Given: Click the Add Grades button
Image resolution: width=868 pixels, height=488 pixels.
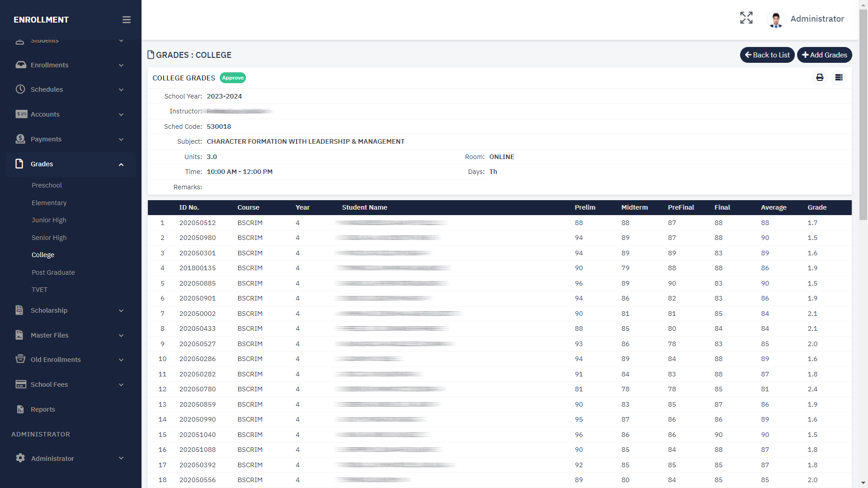Looking at the screenshot, I should [x=824, y=55].
